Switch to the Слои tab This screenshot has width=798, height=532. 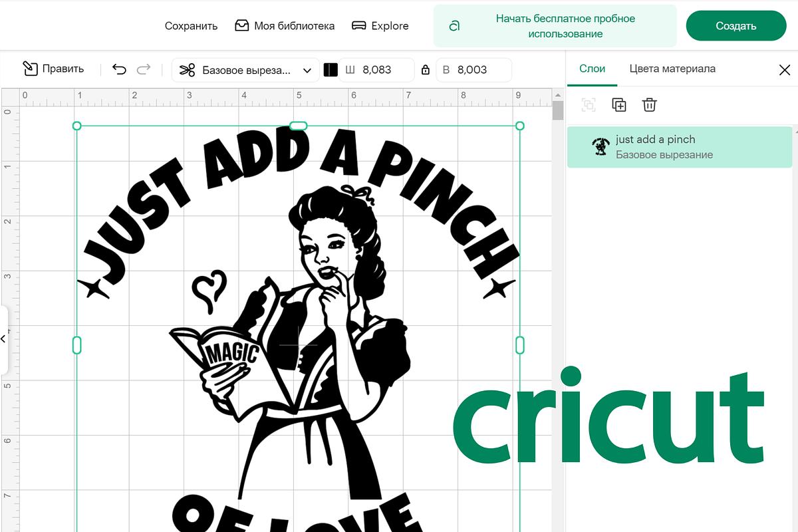[592, 68]
